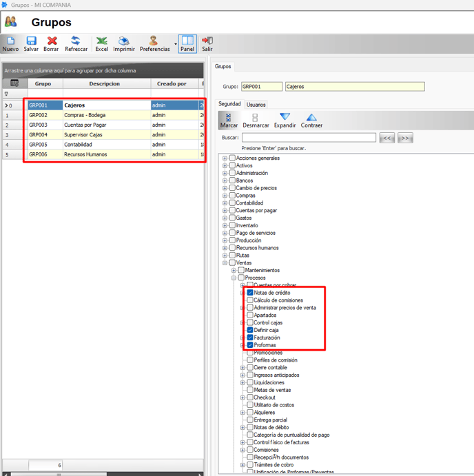Viewport: 474px width, 476px height.
Task: Expand the Mantenimientos node
Action: [234, 271]
